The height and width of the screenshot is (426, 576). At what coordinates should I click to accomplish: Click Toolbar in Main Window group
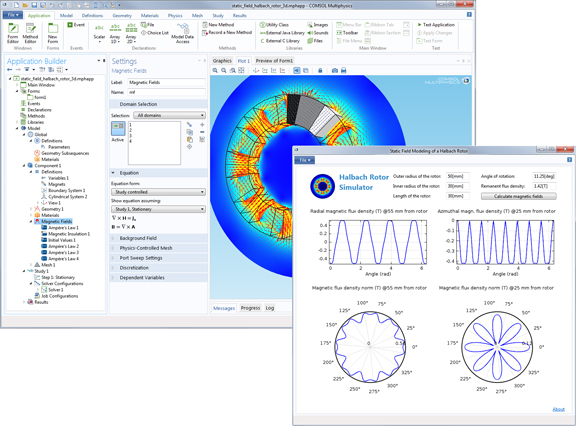347,33
